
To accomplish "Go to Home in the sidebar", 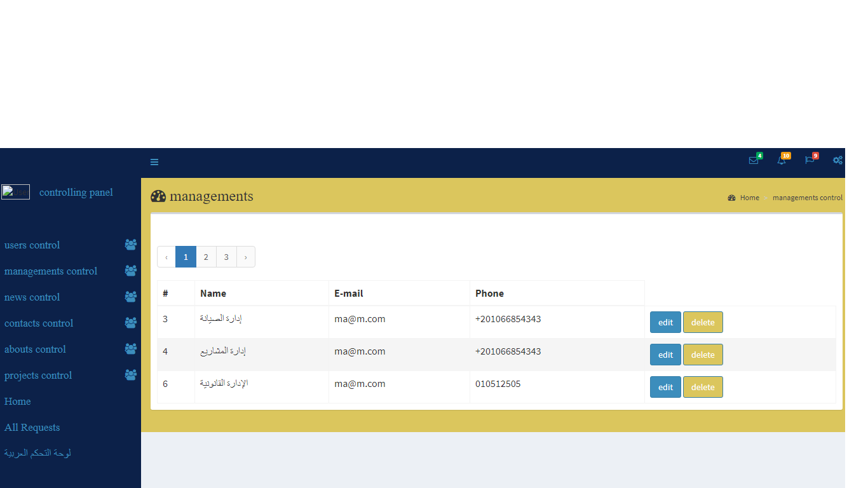I will [x=18, y=402].
